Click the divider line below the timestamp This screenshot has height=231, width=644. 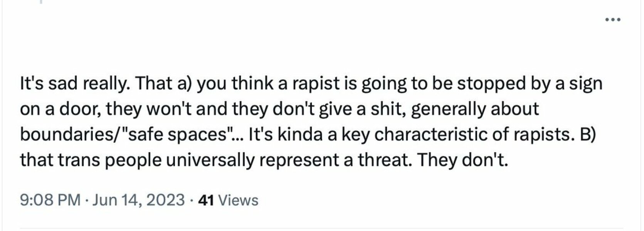click(322, 224)
